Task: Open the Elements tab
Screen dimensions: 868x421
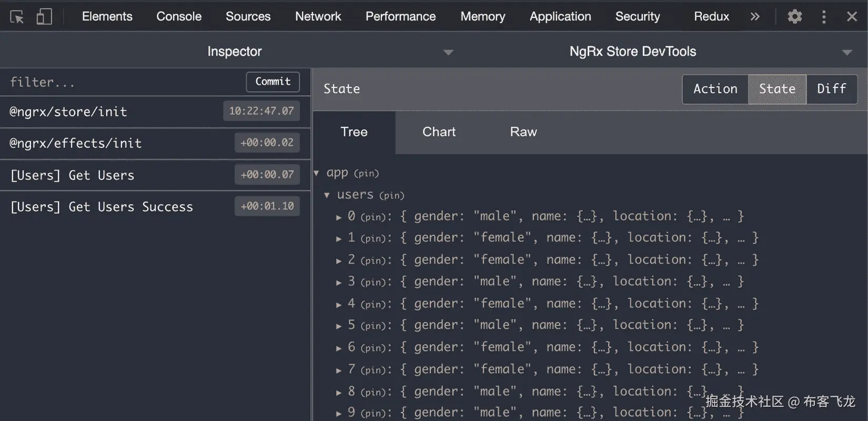Action: click(107, 16)
